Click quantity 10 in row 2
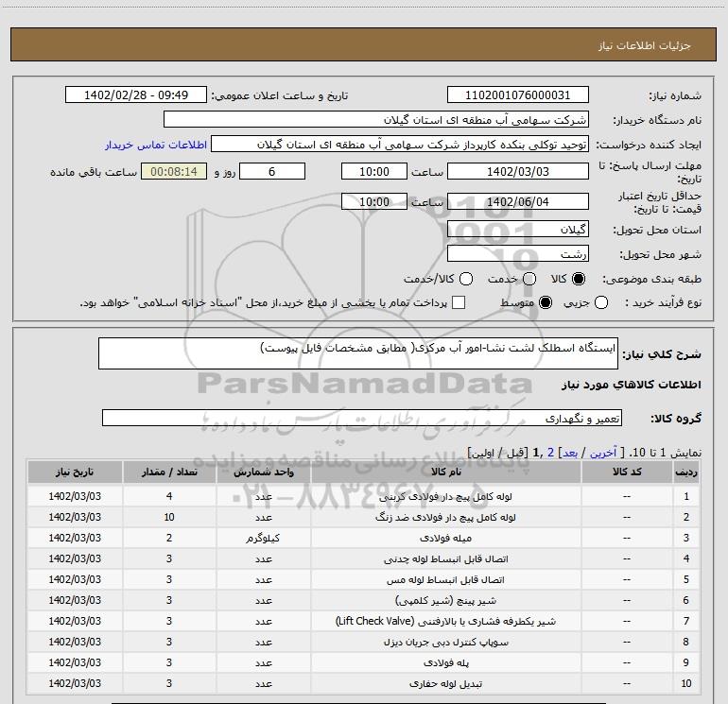 tap(169, 517)
